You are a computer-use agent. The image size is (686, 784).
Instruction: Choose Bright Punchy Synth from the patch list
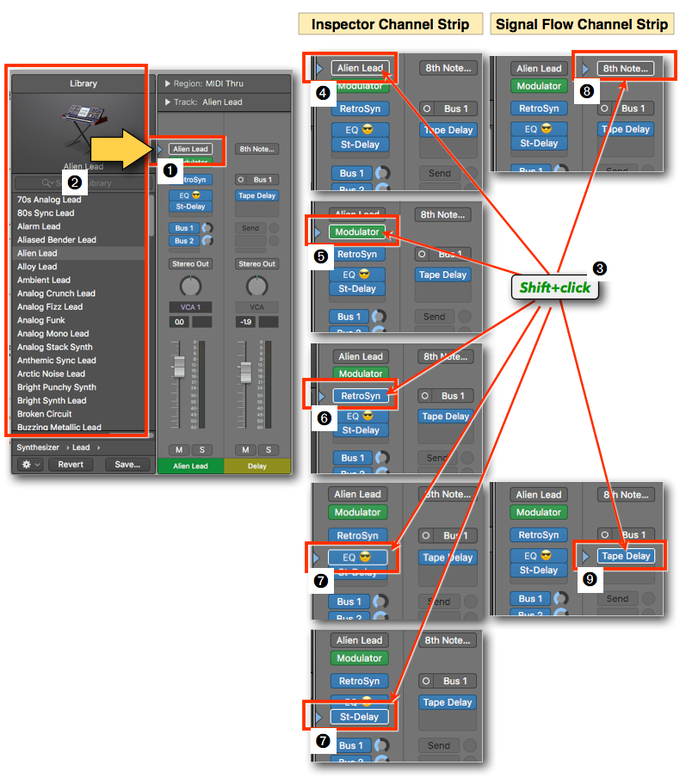click(57, 387)
